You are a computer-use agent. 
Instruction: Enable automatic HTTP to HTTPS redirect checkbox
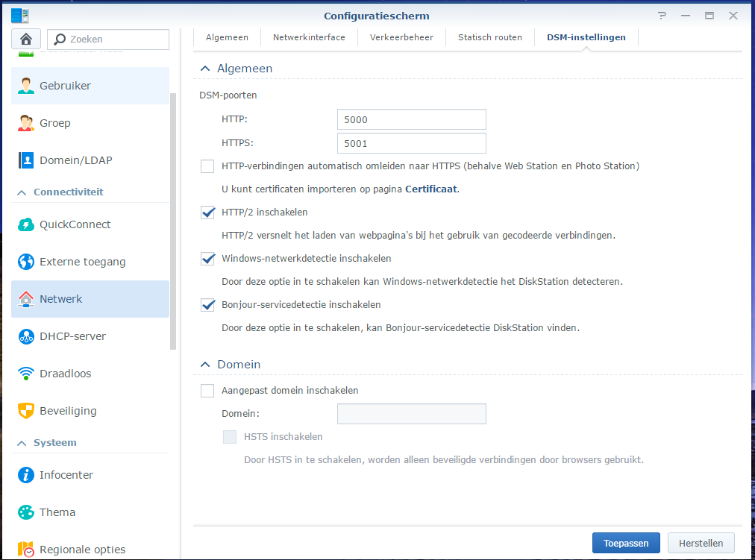pyautogui.click(x=207, y=166)
